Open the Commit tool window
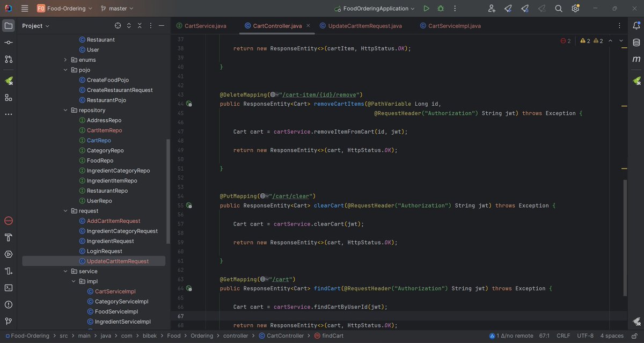The image size is (644, 343). pyautogui.click(x=9, y=42)
